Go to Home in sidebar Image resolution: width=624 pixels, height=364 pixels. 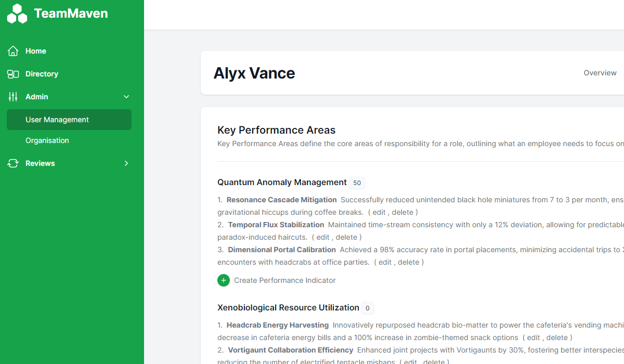pos(36,51)
